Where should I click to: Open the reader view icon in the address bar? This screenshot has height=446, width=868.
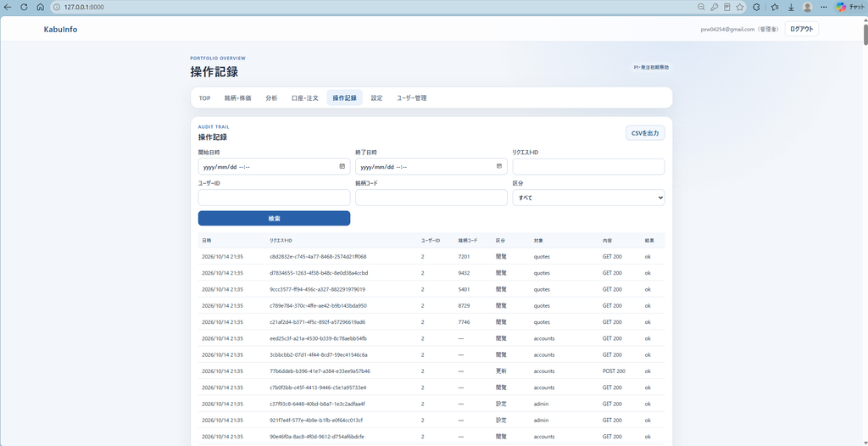tap(726, 7)
